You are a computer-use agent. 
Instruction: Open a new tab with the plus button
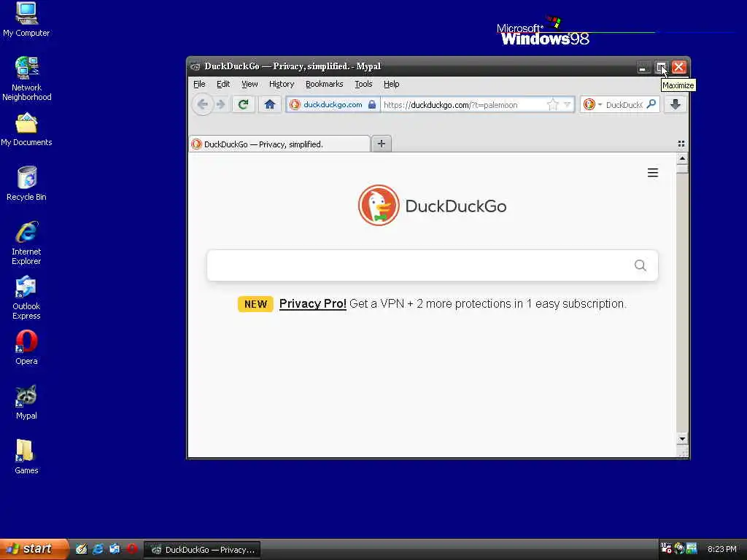381,144
